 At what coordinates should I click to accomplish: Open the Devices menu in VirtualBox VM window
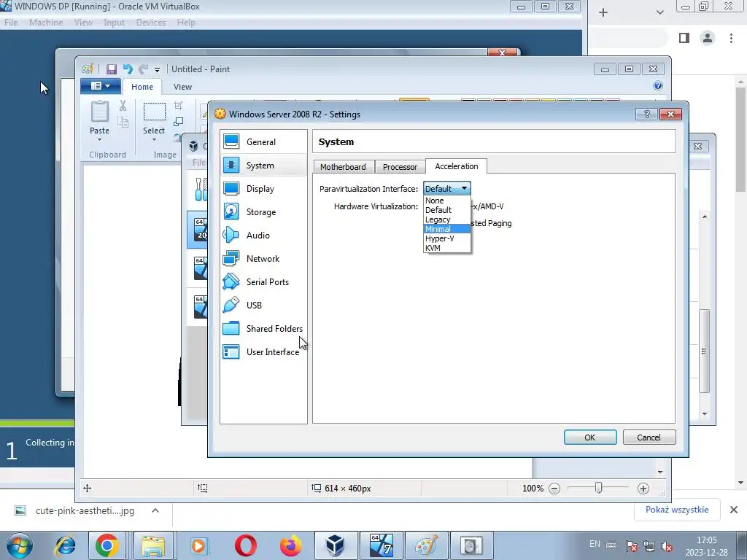pos(150,23)
